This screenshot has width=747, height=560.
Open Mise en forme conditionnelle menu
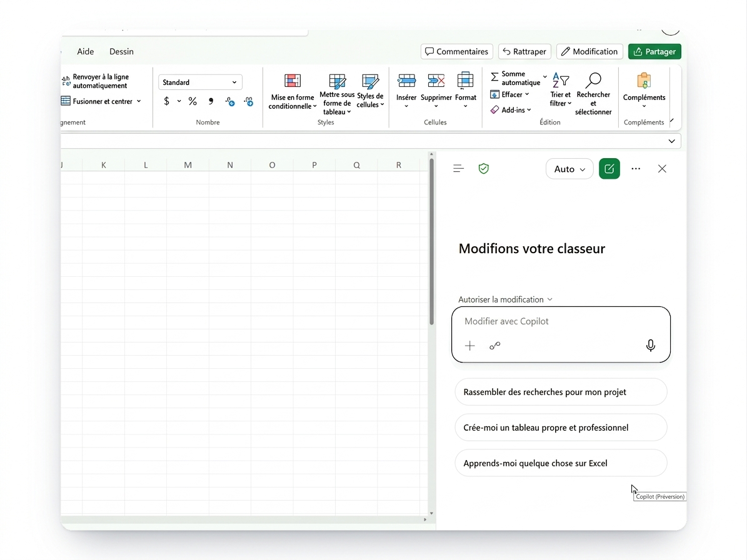[292, 92]
